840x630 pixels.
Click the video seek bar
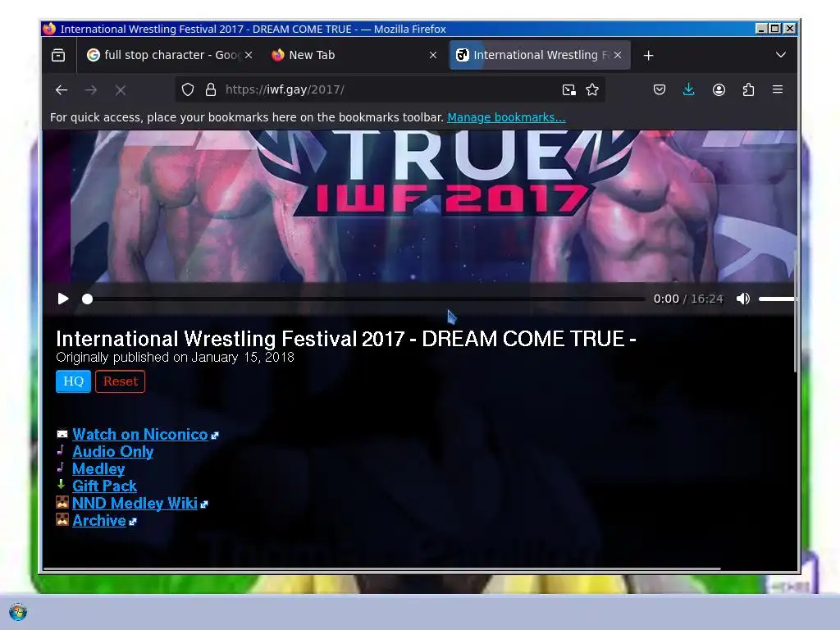366,299
